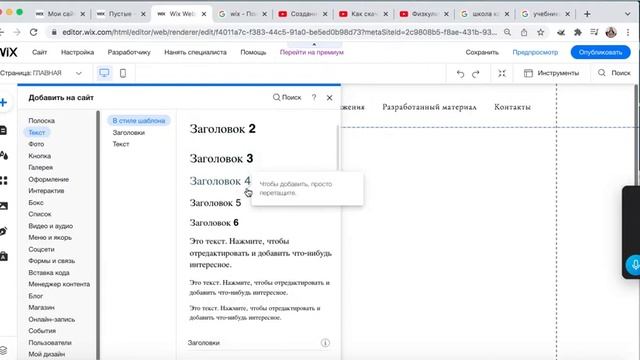Open the blog pen sidebar icon
Screen dimensions: 640x360
tap(4, 231)
